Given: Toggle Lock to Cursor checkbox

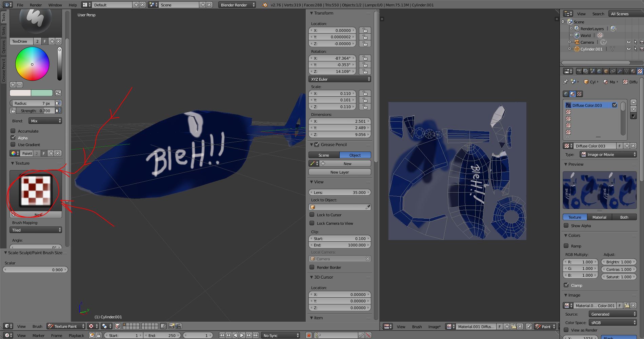Looking at the screenshot, I should pos(312,215).
